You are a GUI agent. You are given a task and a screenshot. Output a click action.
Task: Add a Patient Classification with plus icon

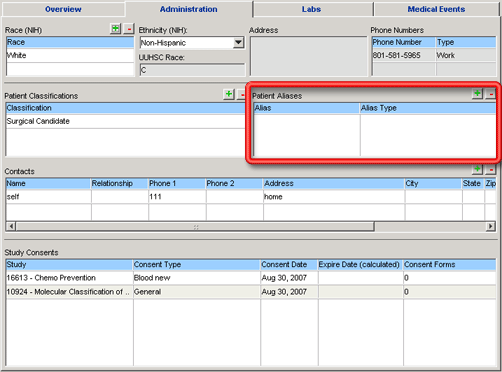[229, 94]
